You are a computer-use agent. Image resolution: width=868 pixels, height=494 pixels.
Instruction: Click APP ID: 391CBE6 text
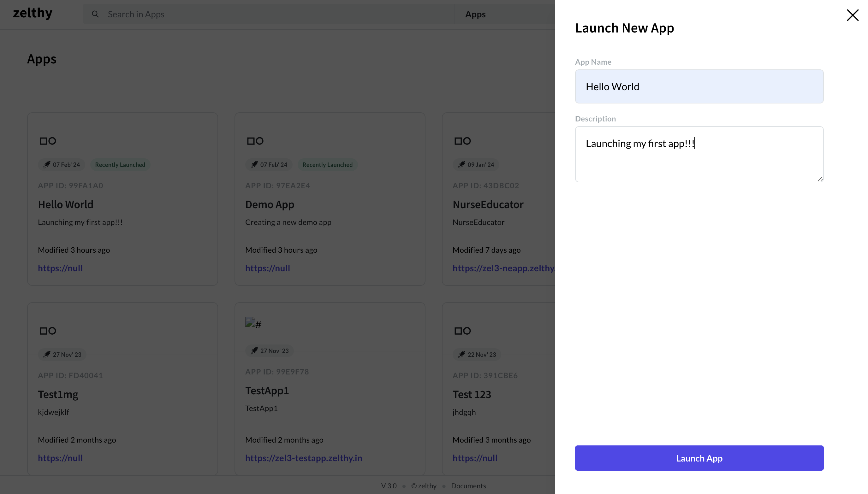pos(485,376)
